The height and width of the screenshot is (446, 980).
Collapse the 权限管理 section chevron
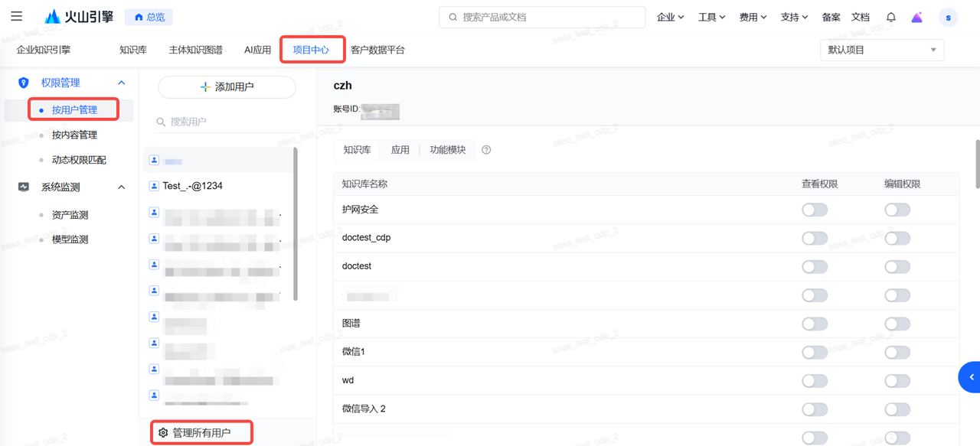coord(121,83)
